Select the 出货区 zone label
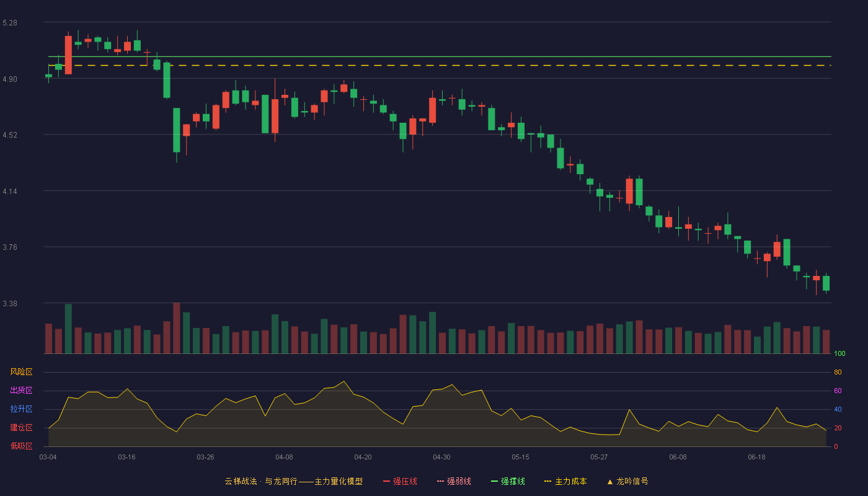The image size is (868, 496). (21, 391)
